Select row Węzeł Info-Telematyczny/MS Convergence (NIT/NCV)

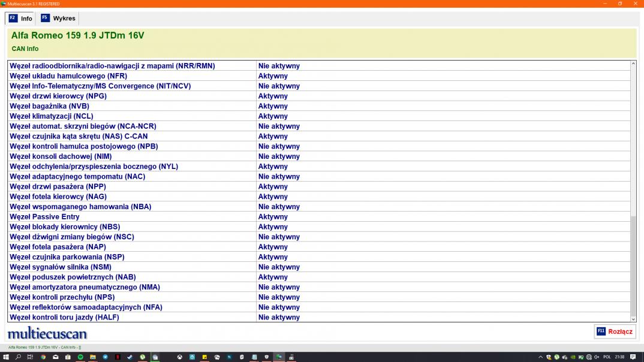[x=319, y=86]
